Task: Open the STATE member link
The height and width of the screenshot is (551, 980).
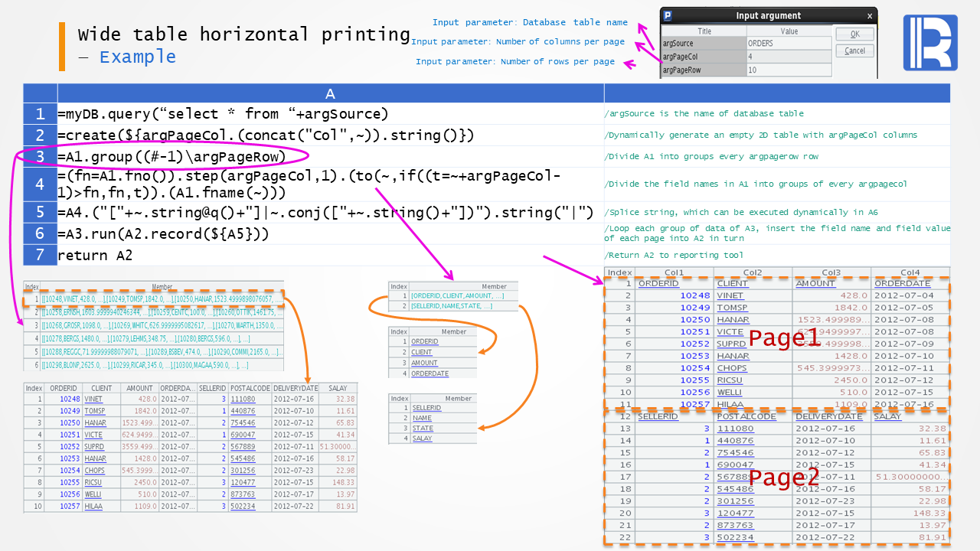Action: 423,429
